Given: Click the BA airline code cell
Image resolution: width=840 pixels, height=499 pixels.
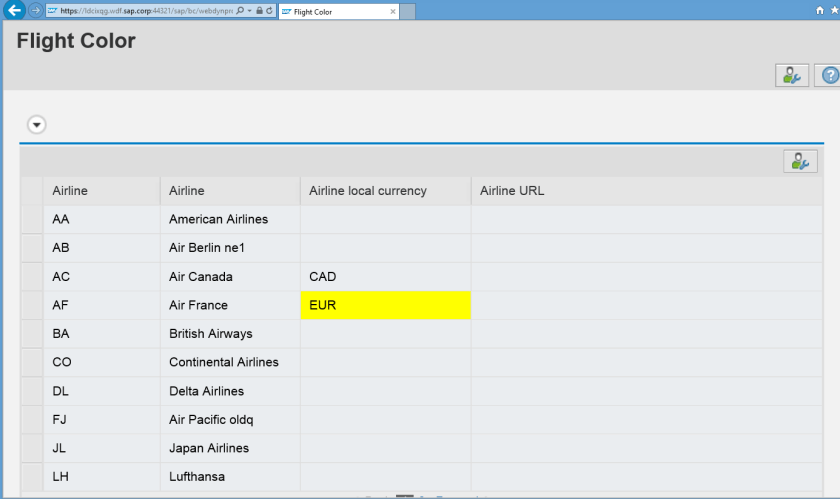Looking at the screenshot, I should coord(101,333).
